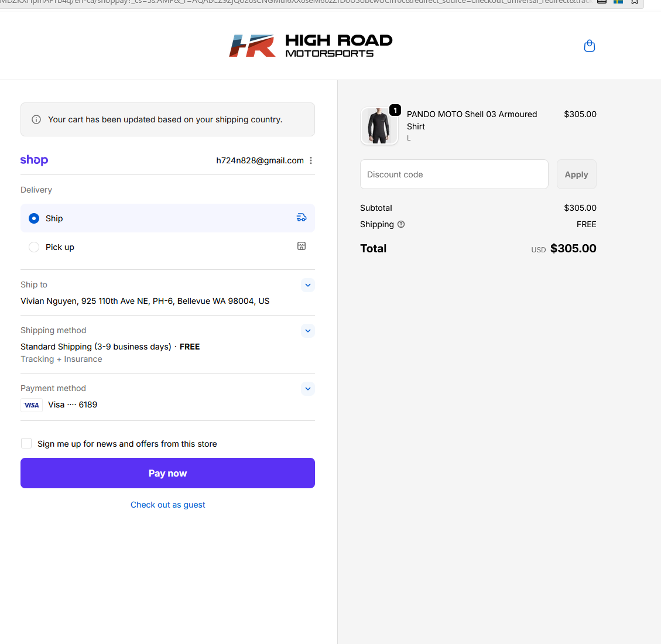Check the news and offers signup box
The image size is (661, 644).
(x=26, y=443)
